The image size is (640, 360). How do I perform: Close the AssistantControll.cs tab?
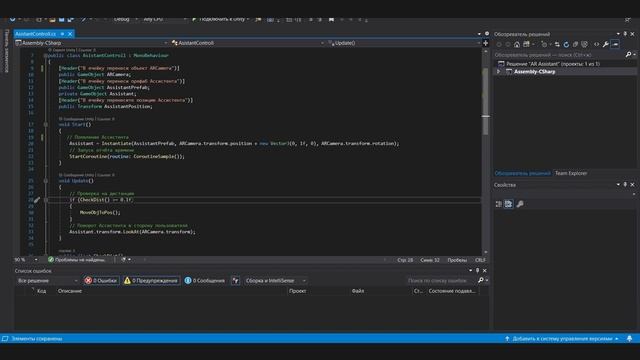coord(70,34)
